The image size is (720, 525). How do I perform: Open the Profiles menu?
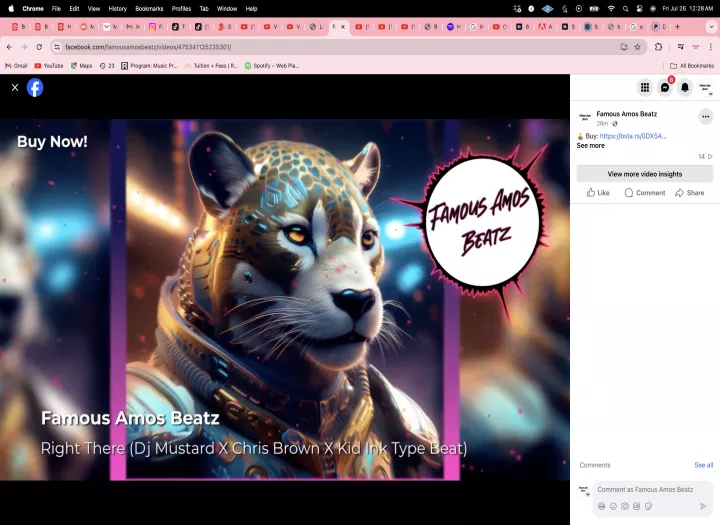pyautogui.click(x=181, y=9)
